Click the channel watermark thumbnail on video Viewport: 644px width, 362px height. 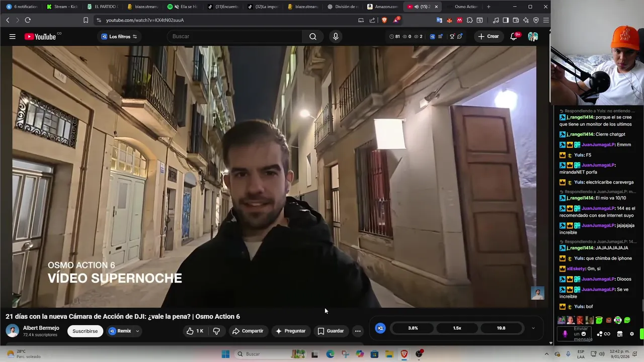tap(538, 293)
